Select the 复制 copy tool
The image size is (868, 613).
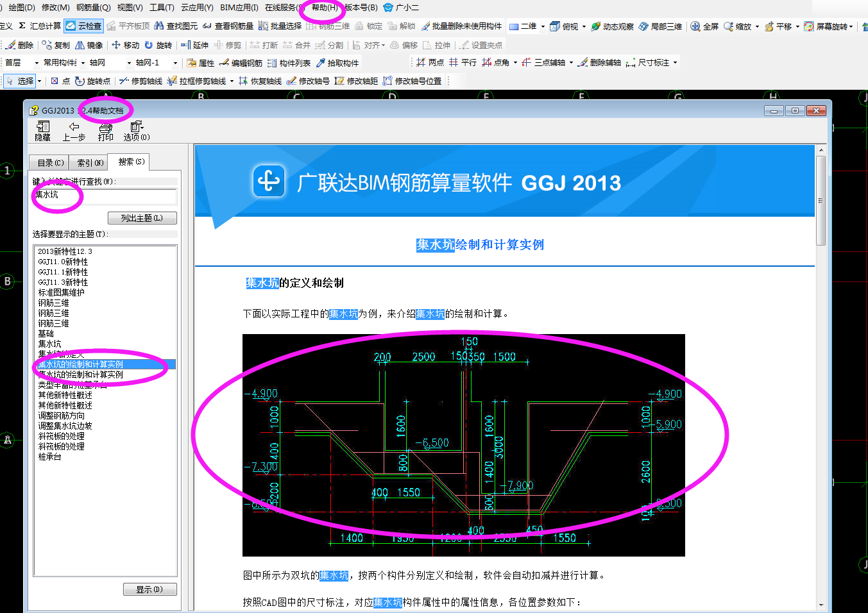point(56,45)
